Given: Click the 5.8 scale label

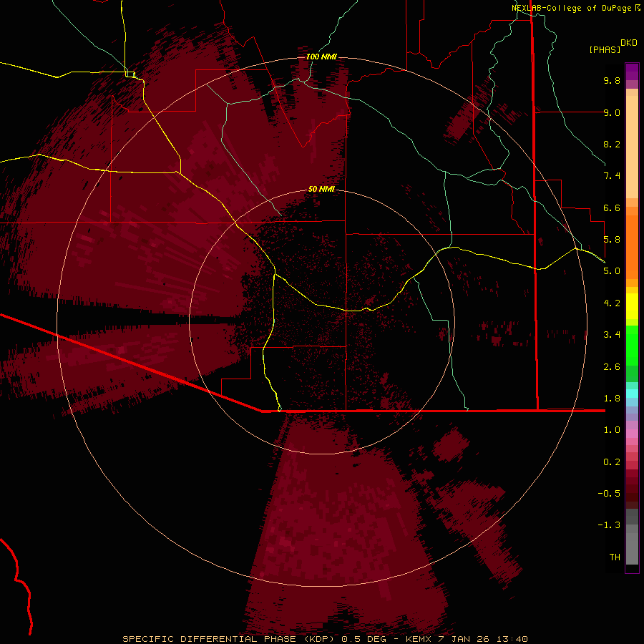Looking at the screenshot, I should 612,240.
